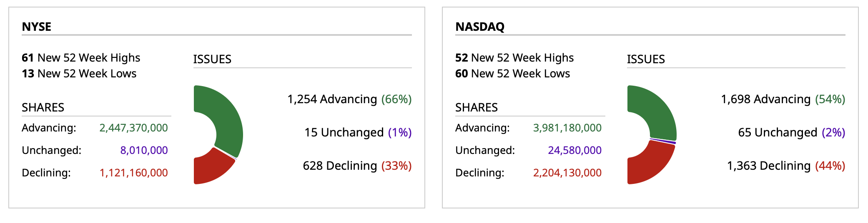Click NYSE declining shares value 1,121,160,000
This screenshot has width=868, height=223.
[x=133, y=173]
